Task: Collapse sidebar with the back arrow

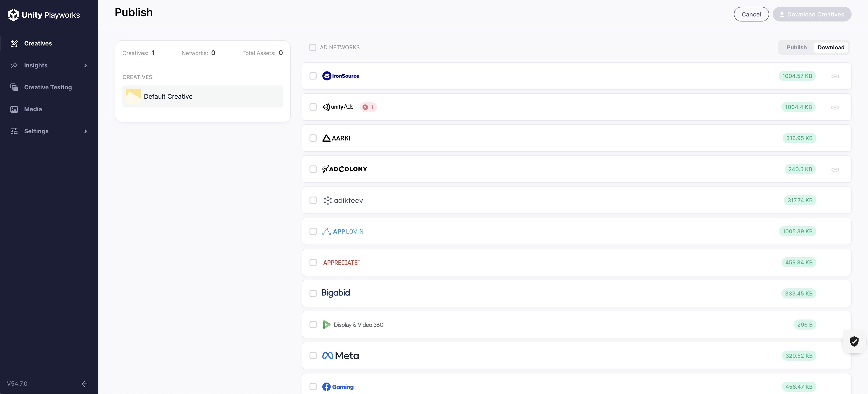Action: (84, 383)
